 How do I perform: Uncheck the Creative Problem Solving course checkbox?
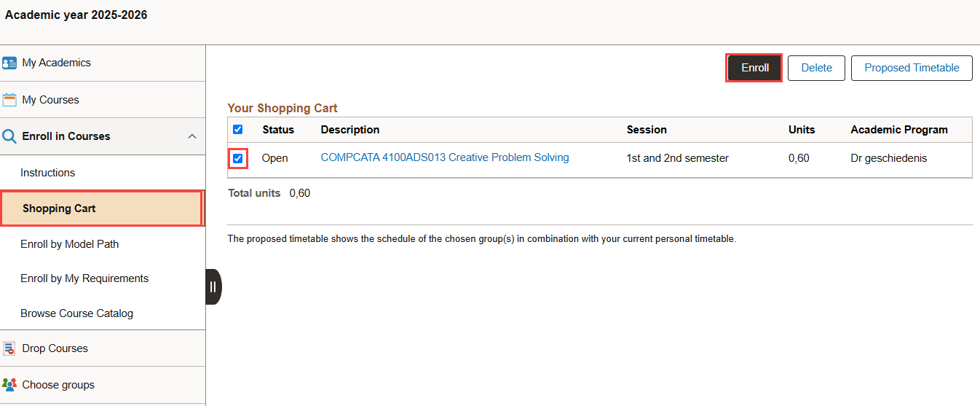(237, 158)
